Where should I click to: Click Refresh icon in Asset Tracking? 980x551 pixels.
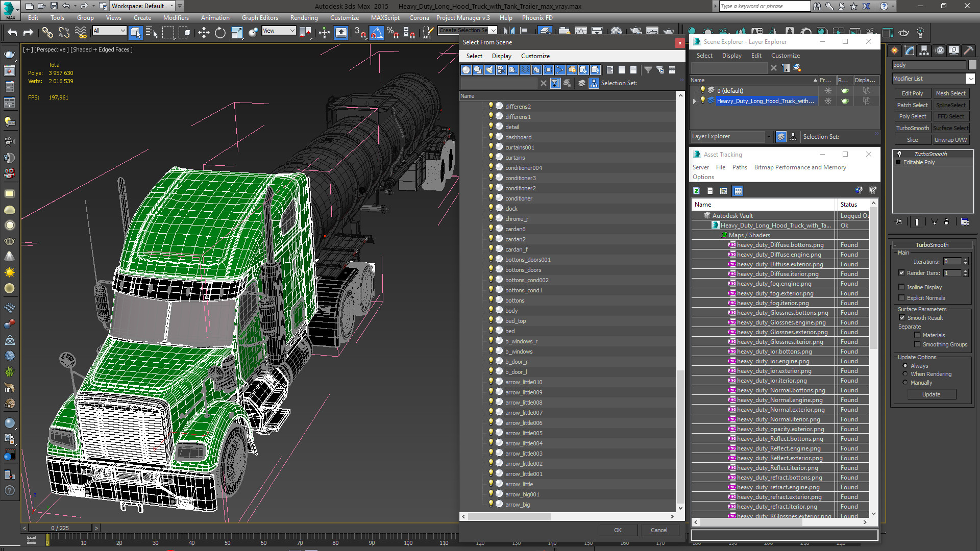point(696,191)
